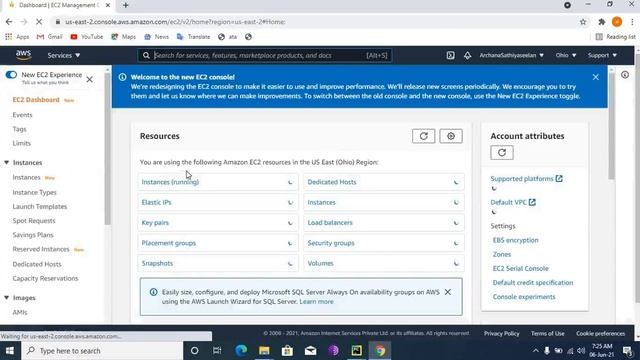Viewport: 640px width, 360px height.
Task: Bookmark this page with the star icon
Action: 583,22
